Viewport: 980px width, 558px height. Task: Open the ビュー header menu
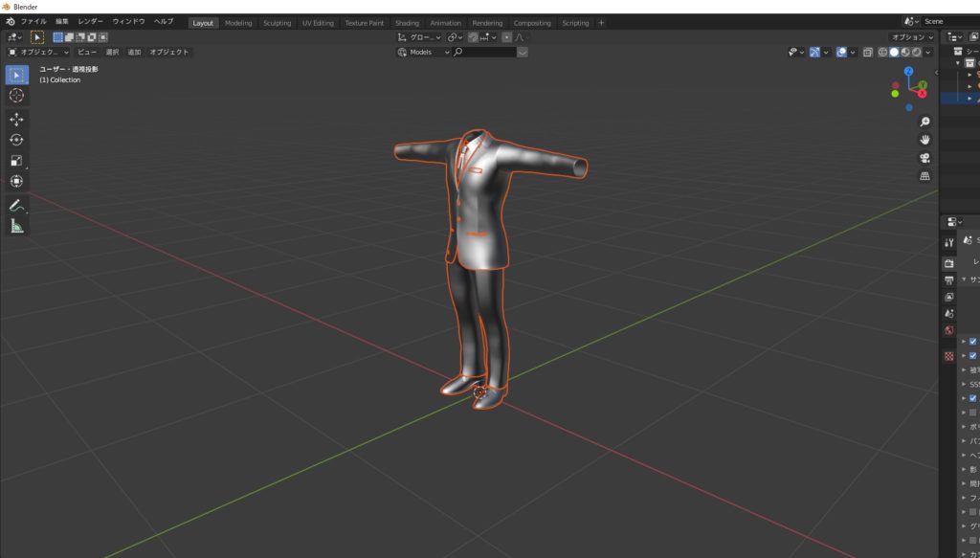(x=87, y=53)
